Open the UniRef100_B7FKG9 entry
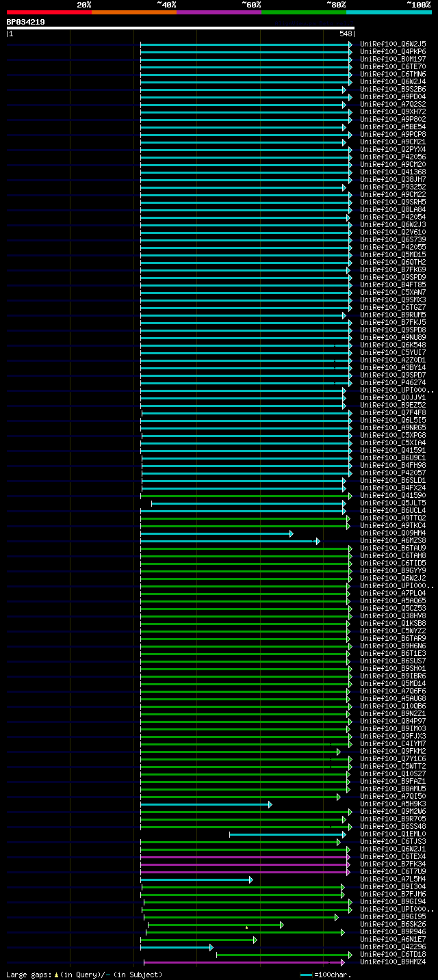This screenshot has height=980, width=438. pos(393,269)
